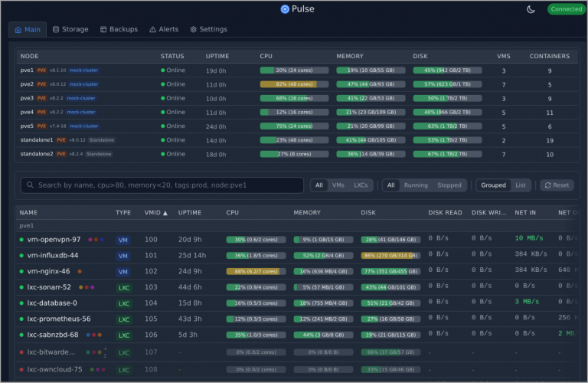Click the home icon on Main tab
588x383 pixels.
[18, 30]
